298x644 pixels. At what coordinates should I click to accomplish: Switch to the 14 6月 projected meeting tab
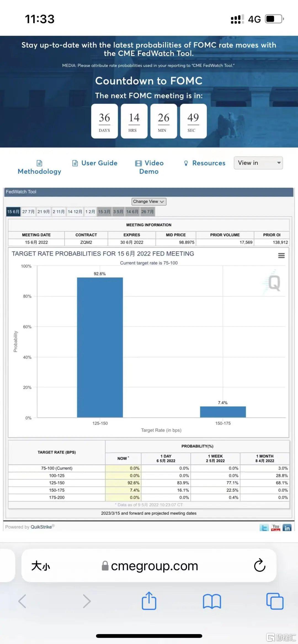click(132, 212)
